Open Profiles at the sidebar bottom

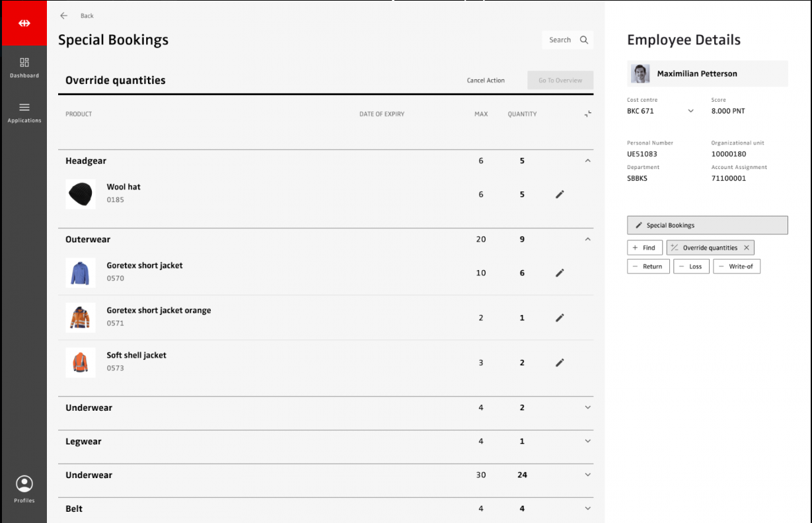click(24, 489)
